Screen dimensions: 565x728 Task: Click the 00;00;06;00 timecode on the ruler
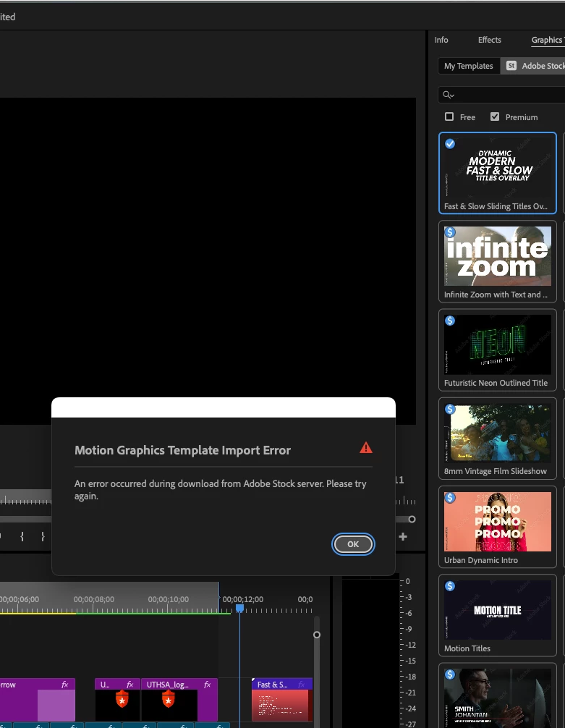pos(20,599)
